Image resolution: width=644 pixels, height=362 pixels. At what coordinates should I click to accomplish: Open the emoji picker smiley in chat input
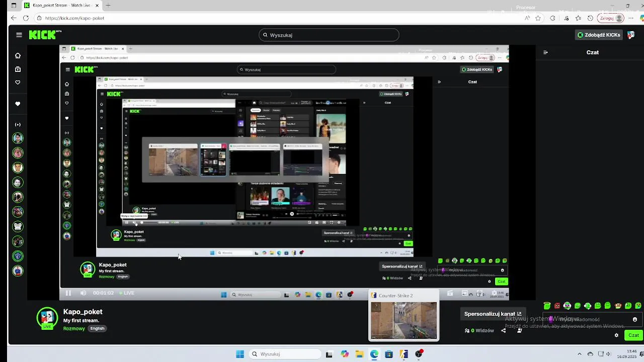(635, 319)
